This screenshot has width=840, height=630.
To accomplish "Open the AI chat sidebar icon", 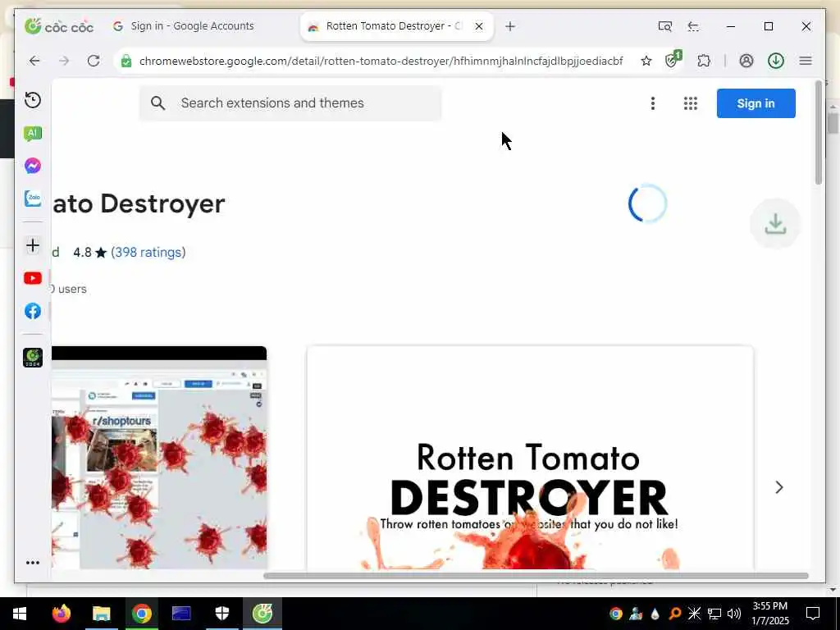I will tap(33, 133).
